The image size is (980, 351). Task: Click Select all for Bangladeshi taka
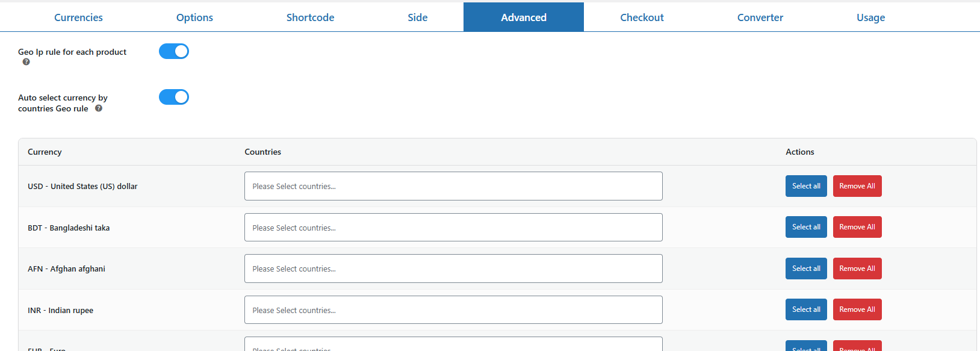click(x=806, y=227)
